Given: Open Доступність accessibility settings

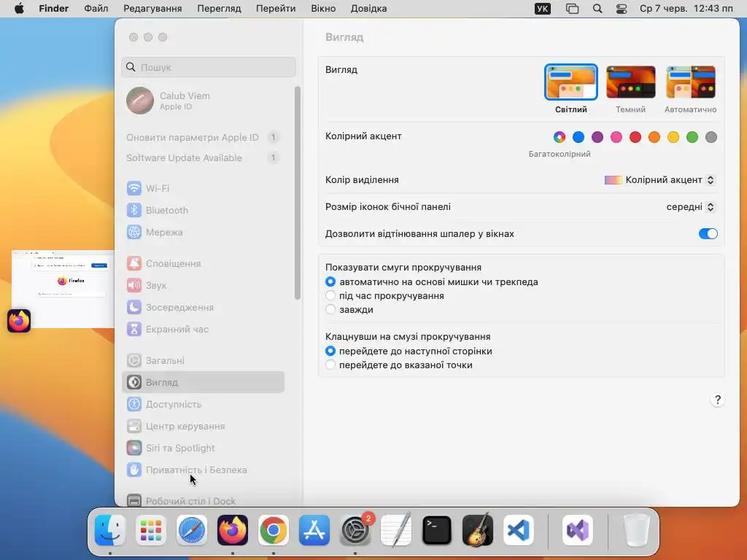Looking at the screenshot, I should click(x=204, y=404).
